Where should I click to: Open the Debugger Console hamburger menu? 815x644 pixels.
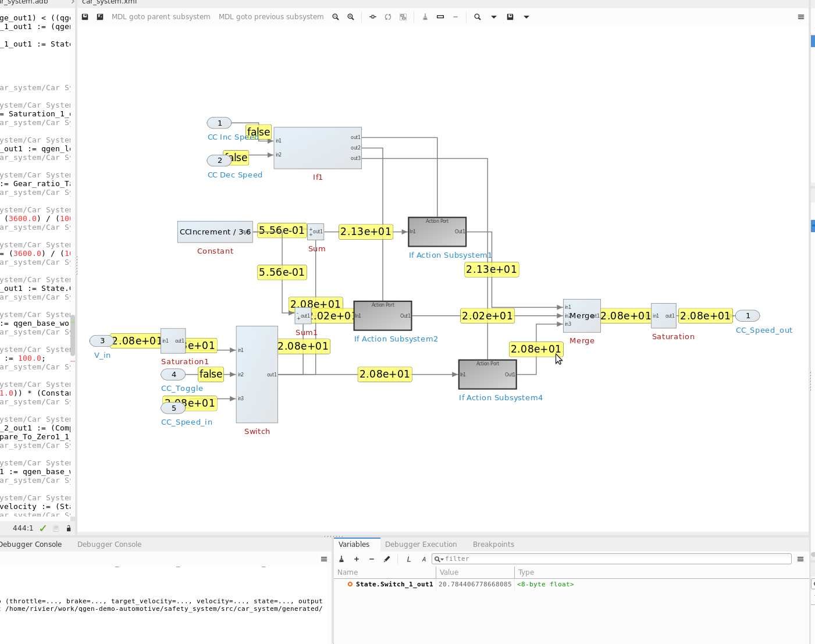(324, 559)
